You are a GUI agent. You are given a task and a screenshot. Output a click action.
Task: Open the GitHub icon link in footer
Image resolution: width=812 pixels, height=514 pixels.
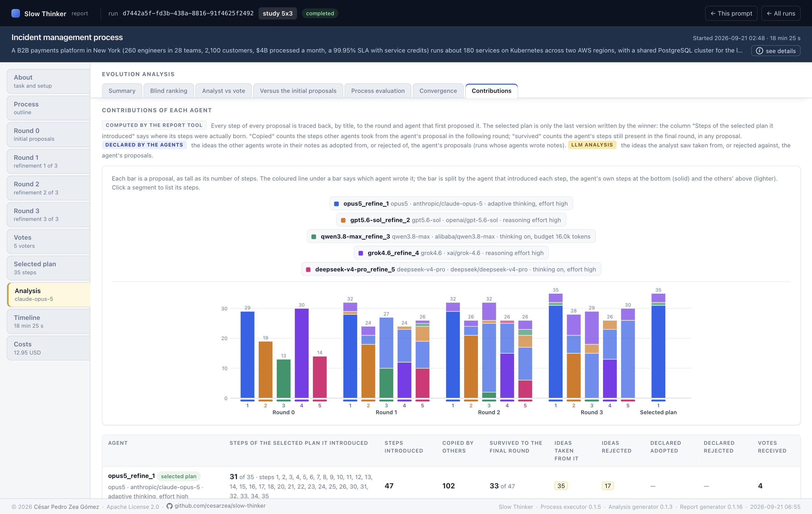pos(169,506)
